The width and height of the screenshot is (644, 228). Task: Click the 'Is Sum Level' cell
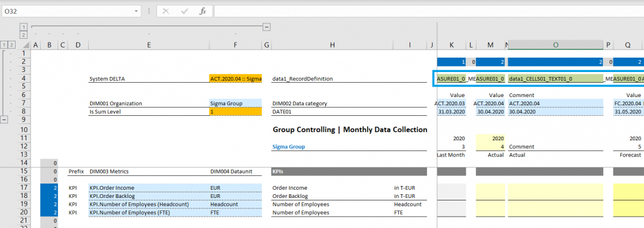149,111
